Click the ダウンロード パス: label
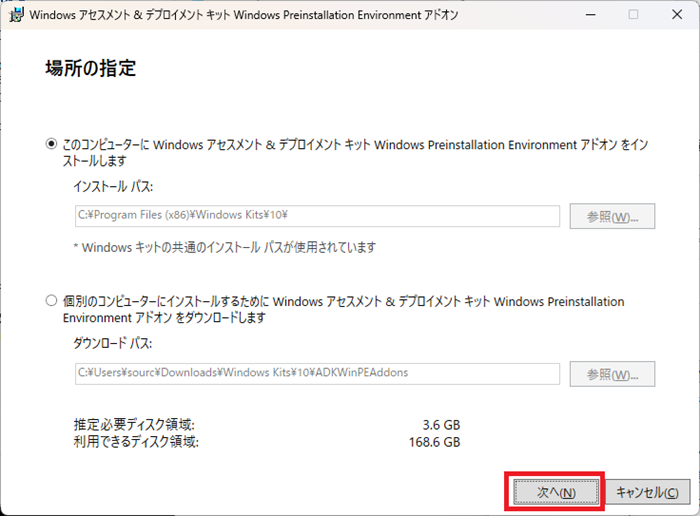The width and height of the screenshot is (700, 516). point(115,343)
